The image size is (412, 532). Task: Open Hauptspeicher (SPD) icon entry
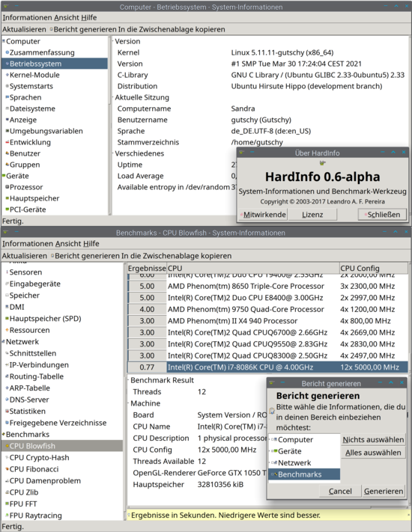click(7, 318)
